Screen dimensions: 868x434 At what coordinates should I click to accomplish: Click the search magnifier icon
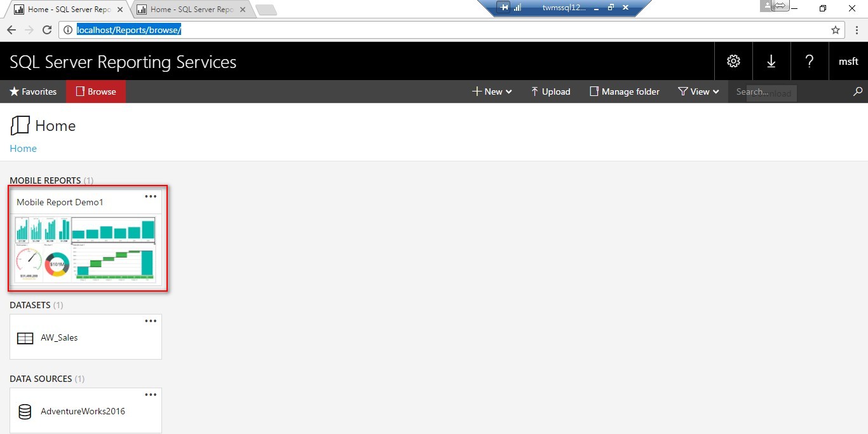[x=858, y=92]
